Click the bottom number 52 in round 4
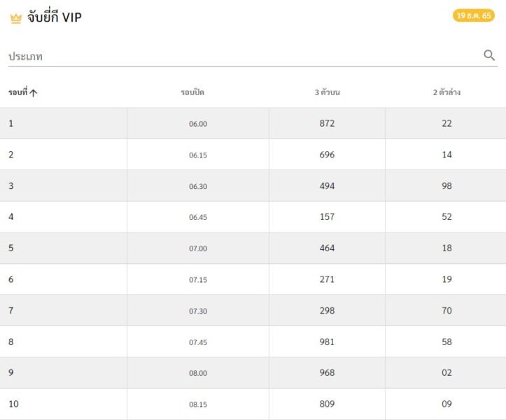Screen dimensions: 506x420 447,216
